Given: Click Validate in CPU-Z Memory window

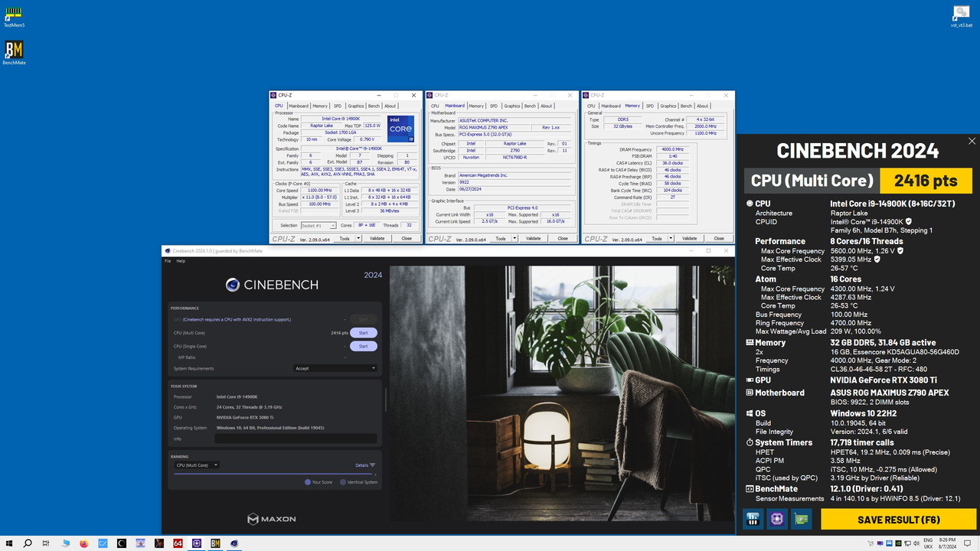Looking at the screenshot, I should [x=690, y=238].
